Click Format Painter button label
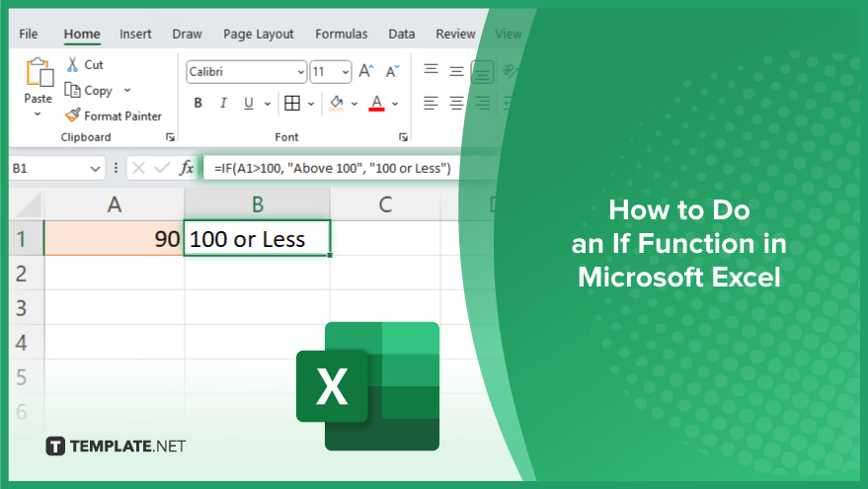This screenshot has height=489, width=868. coord(122,116)
